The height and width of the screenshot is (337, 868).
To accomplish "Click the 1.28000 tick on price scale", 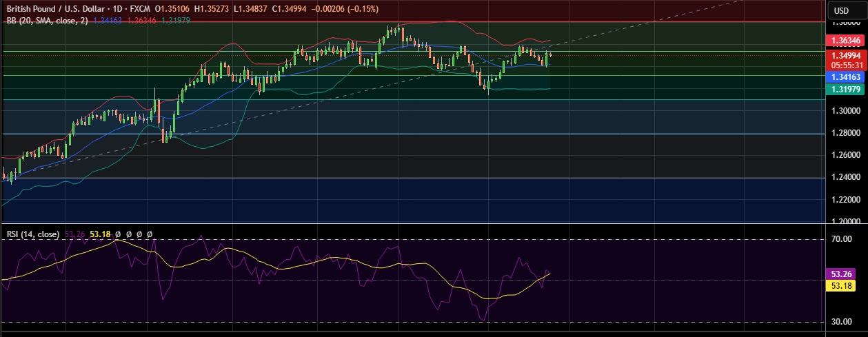I will [x=845, y=133].
